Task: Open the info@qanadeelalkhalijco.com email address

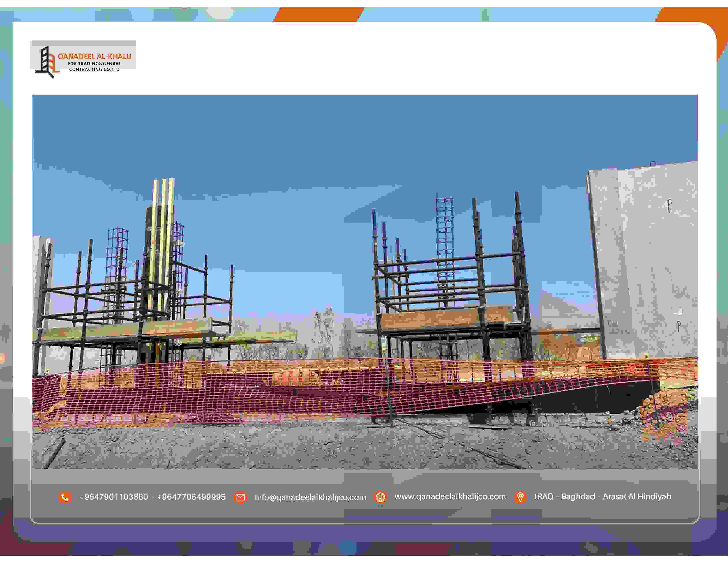Action: tap(310, 497)
